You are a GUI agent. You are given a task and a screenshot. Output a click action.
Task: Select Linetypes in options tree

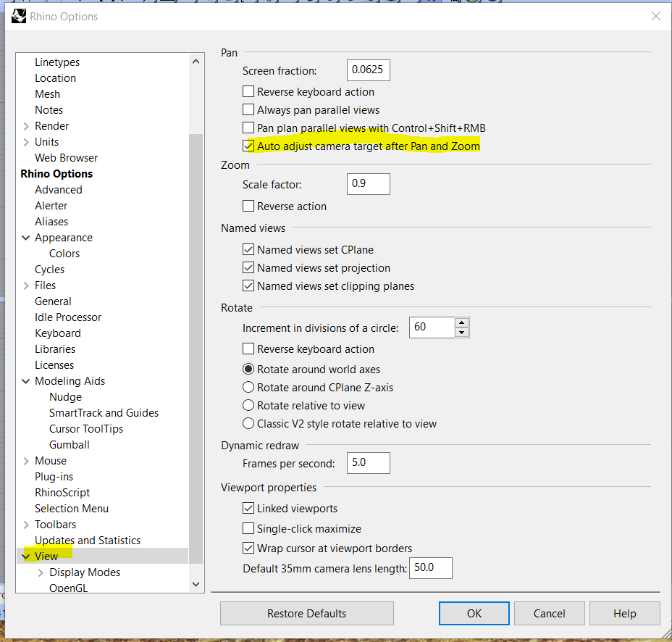57,62
